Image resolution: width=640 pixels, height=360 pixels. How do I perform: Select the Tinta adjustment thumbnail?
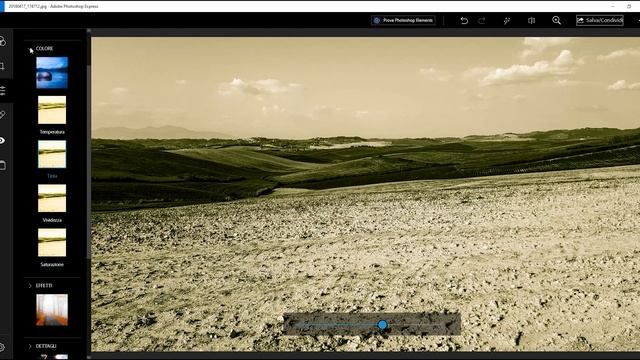[52, 154]
